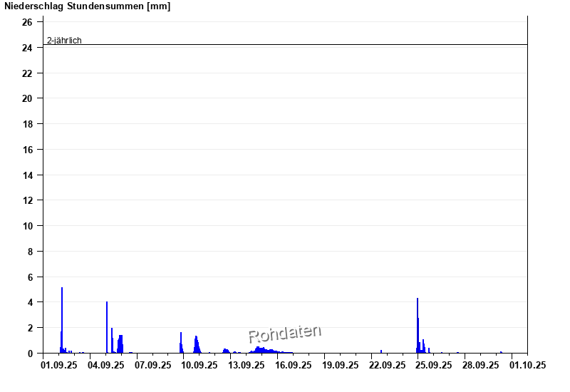Click the 19.09.25 date label
The width and height of the screenshot is (570, 392).
[x=341, y=365]
